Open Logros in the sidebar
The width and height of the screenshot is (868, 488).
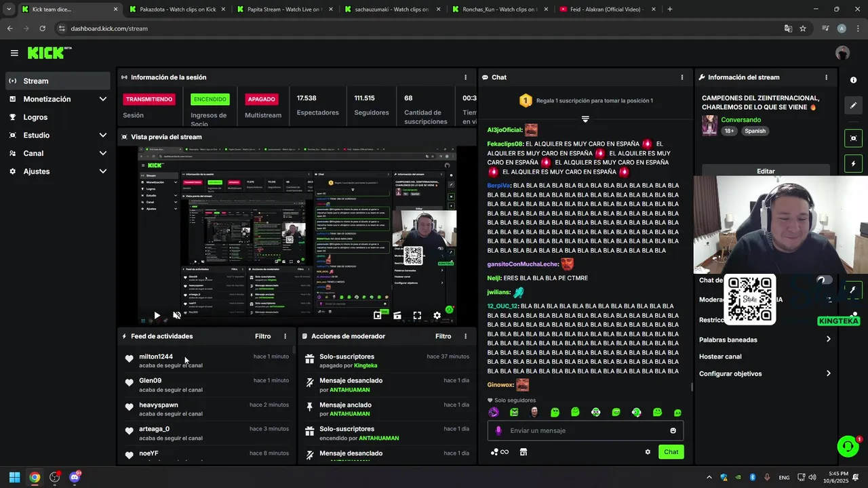(x=58, y=117)
